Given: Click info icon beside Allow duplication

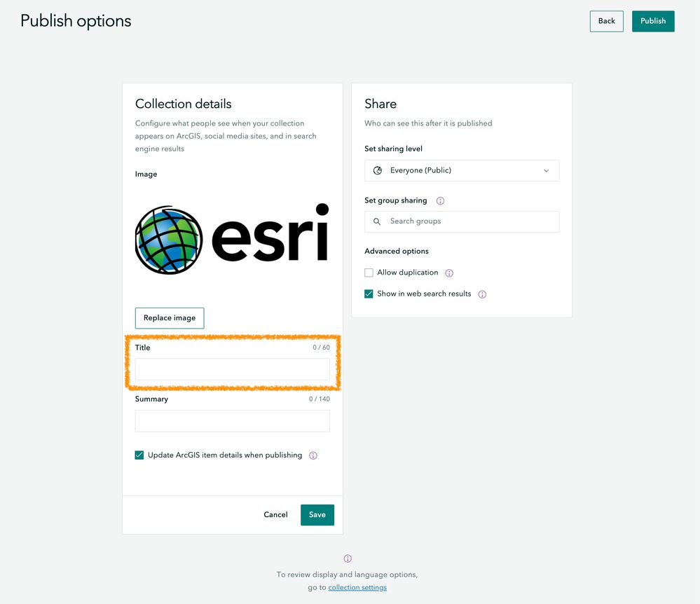Looking at the screenshot, I should [449, 273].
